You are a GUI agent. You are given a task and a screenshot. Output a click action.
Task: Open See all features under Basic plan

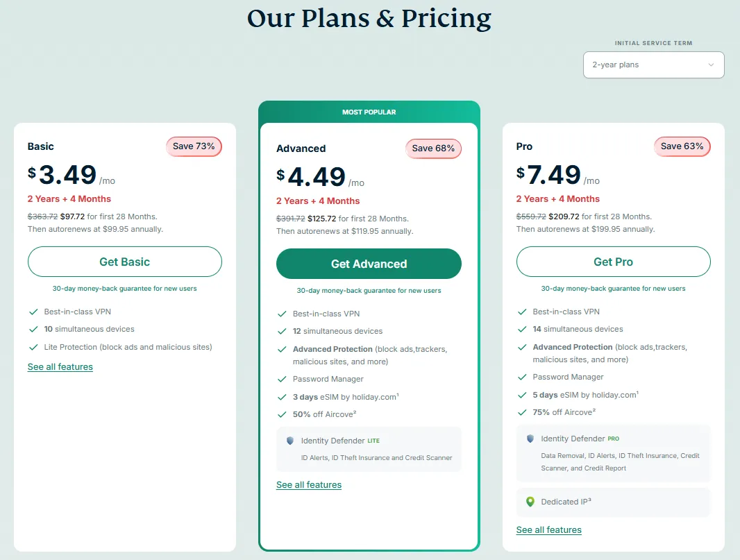60,367
